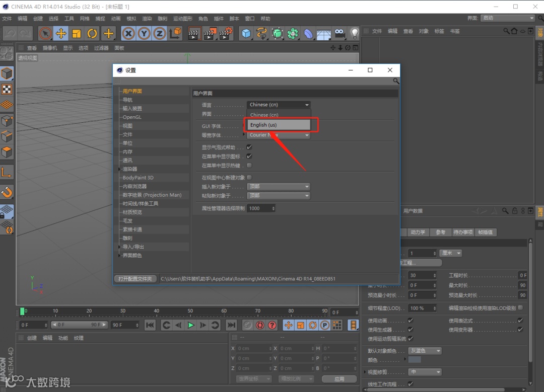The height and width of the screenshot is (392, 544).
Task: Open the spline pen tools icon
Action: [261, 34]
